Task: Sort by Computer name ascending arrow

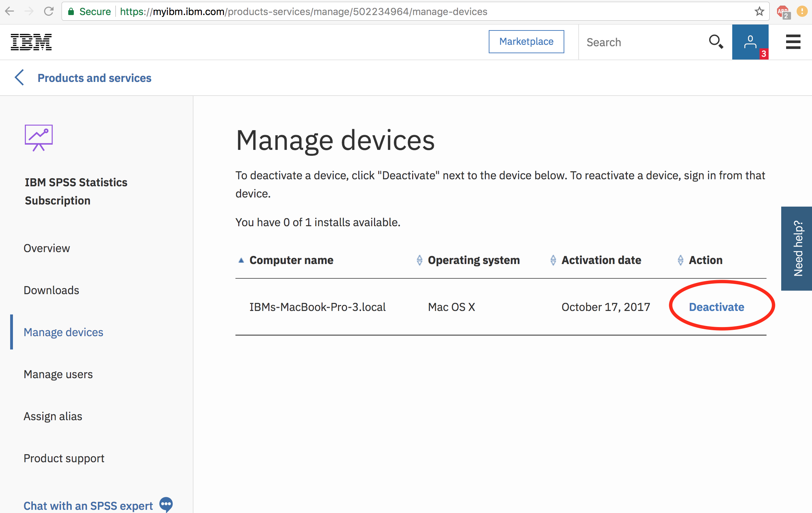Action: pyautogui.click(x=241, y=260)
